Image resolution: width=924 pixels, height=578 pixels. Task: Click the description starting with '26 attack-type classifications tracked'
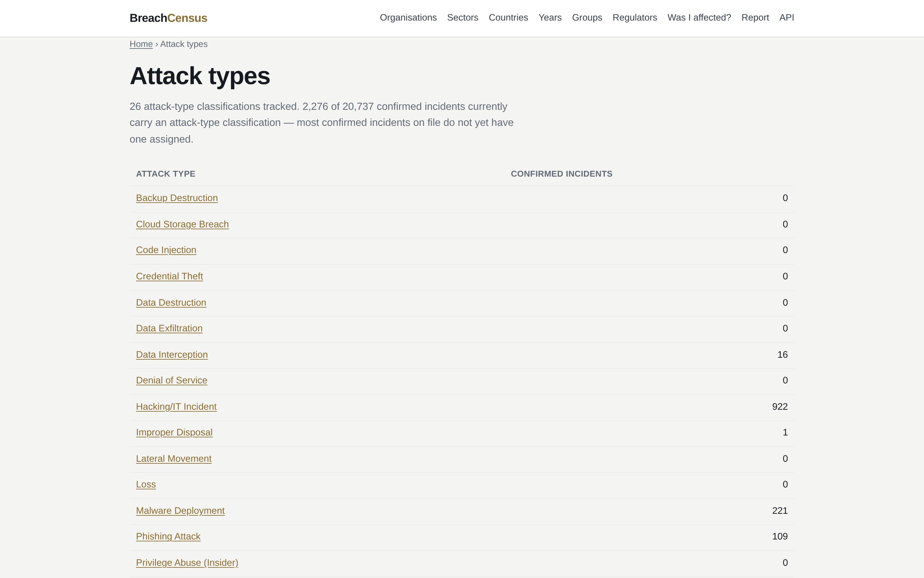(x=321, y=123)
